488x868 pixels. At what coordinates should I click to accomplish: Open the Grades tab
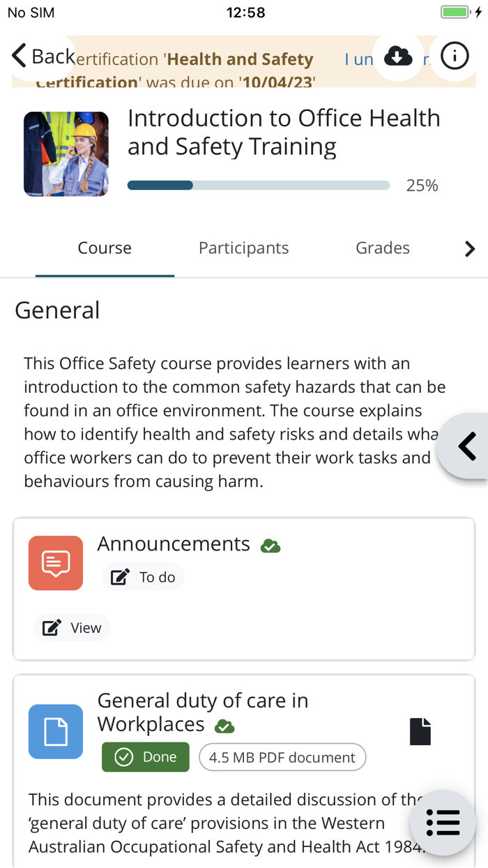pyautogui.click(x=382, y=248)
